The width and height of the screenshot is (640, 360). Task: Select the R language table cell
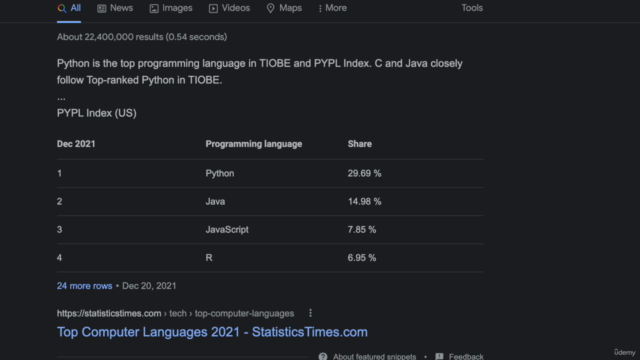tap(209, 258)
